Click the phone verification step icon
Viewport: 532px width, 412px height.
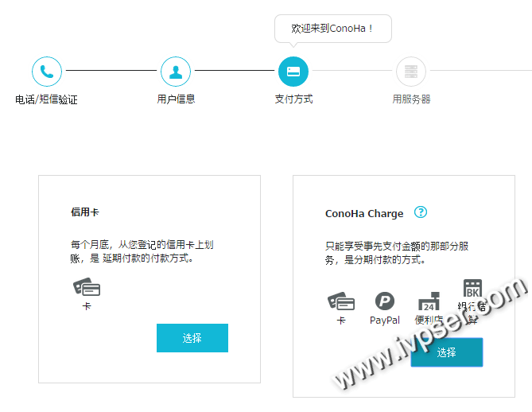pos(47,72)
